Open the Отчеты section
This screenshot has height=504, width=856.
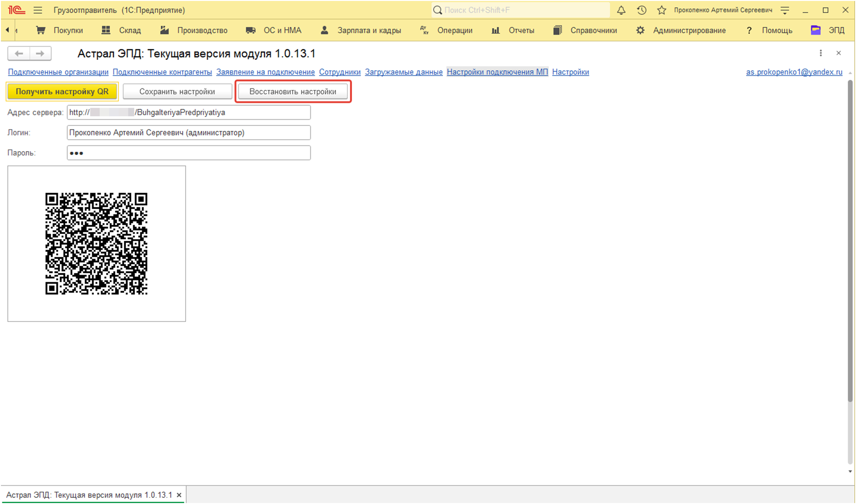(521, 30)
